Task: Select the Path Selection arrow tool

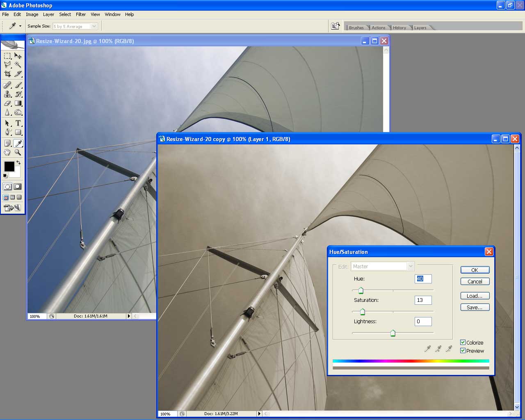Action: click(7, 123)
